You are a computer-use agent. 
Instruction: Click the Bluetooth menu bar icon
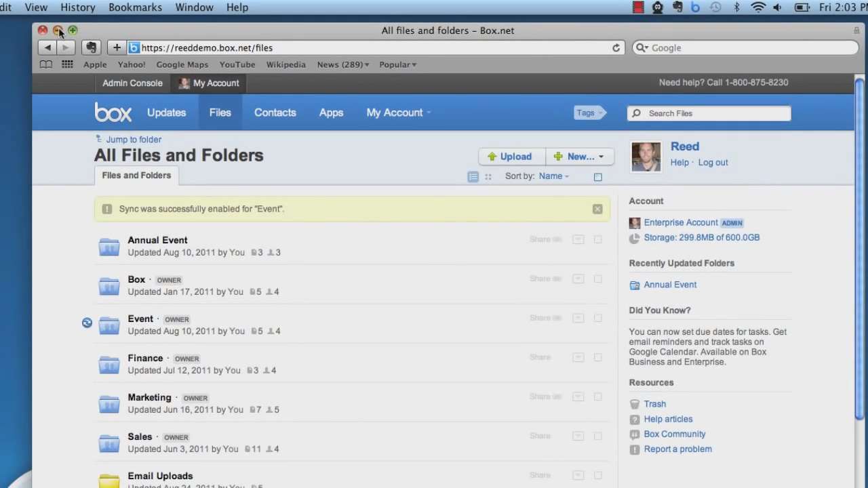coord(736,7)
